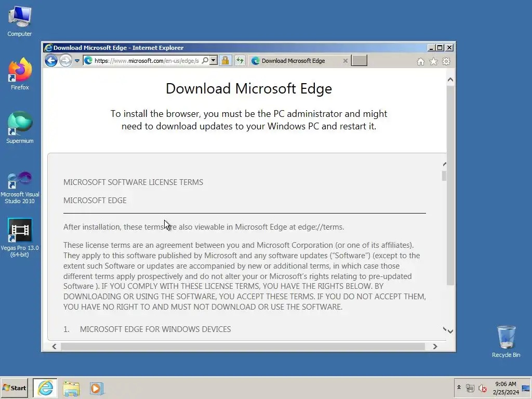Open the Tools gear icon
This screenshot has width=532, height=399.
coord(446,61)
